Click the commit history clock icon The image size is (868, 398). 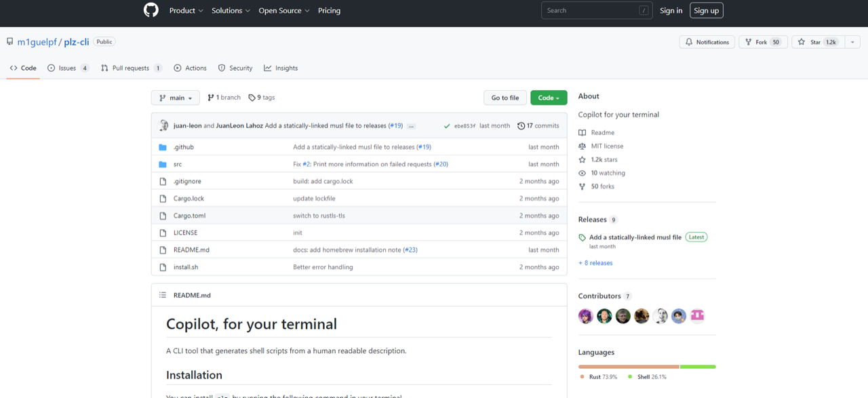521,125
